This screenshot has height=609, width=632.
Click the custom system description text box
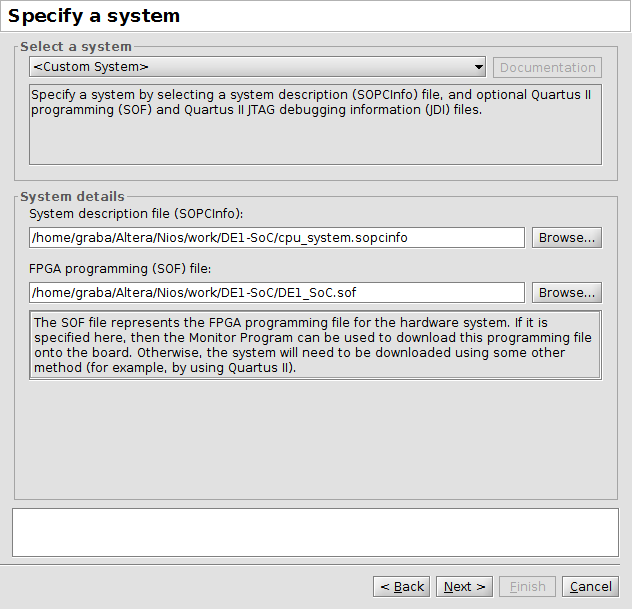315,125
